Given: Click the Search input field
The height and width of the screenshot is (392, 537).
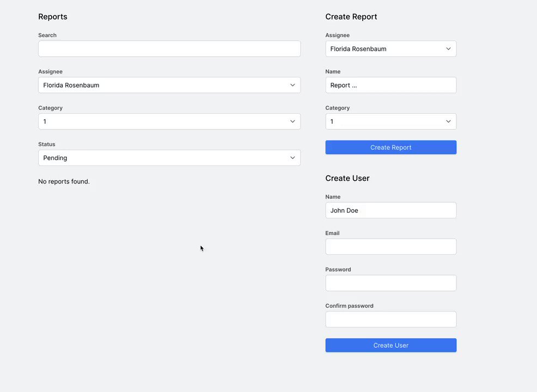Looking at the screenshot, I should (x=169, y=48).
